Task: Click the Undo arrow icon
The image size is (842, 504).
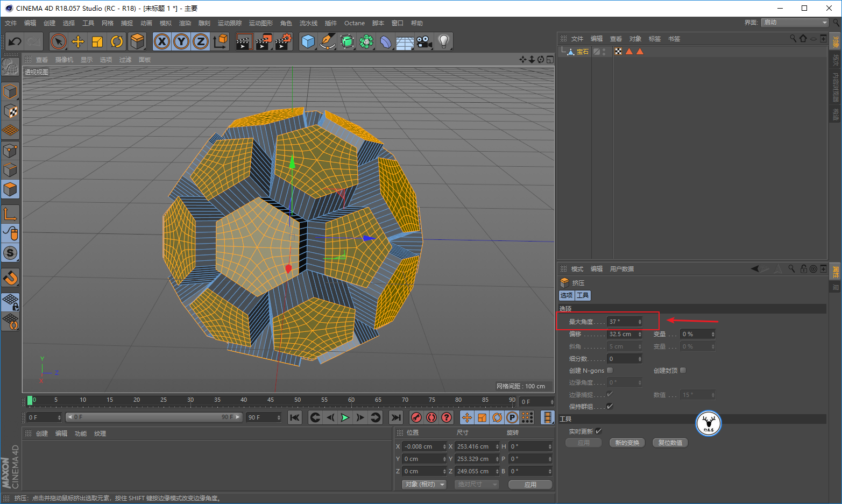Action: tap(15, 41)
